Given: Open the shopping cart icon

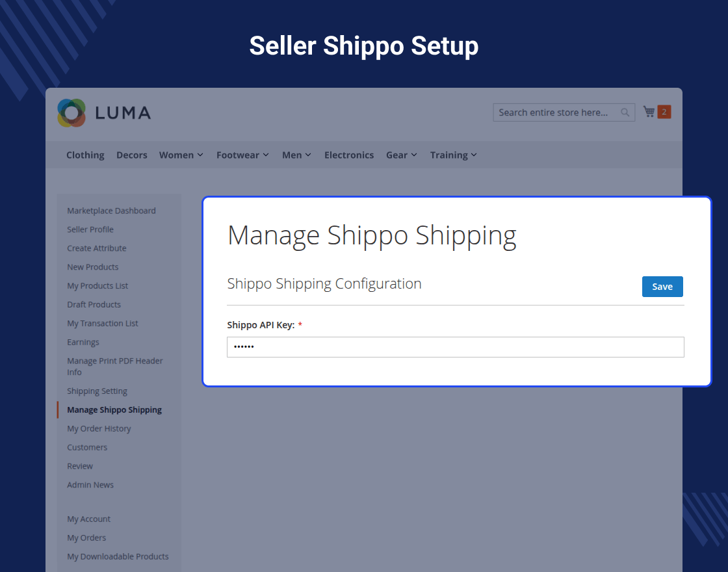Looking at the screenshot, I should tap(649, 112).
